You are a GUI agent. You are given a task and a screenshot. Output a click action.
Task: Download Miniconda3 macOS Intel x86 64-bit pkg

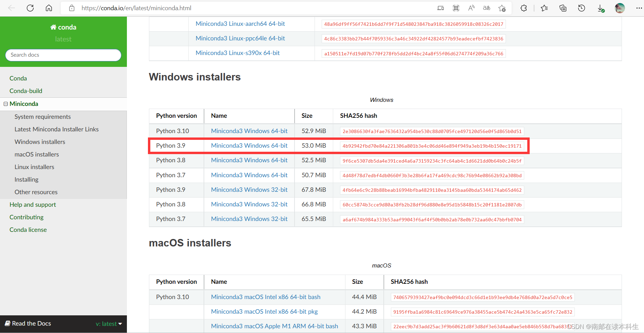click(x=264, y=312)
